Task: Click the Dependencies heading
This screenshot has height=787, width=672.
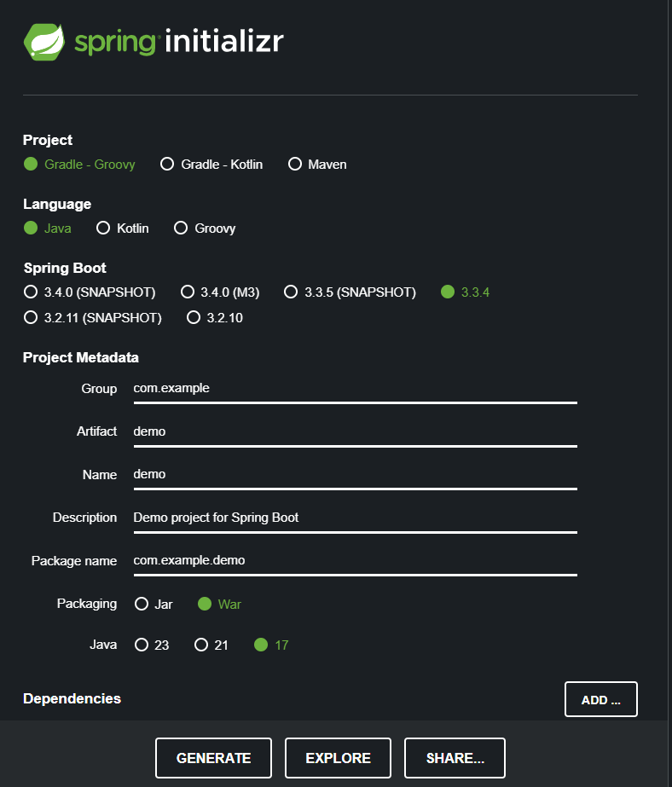Action: coord(72,698)
